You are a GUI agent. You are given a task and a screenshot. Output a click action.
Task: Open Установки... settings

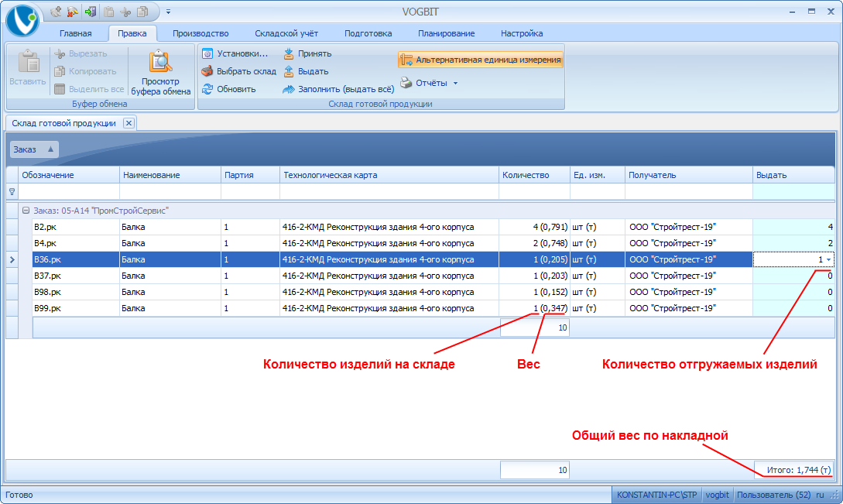235,53
